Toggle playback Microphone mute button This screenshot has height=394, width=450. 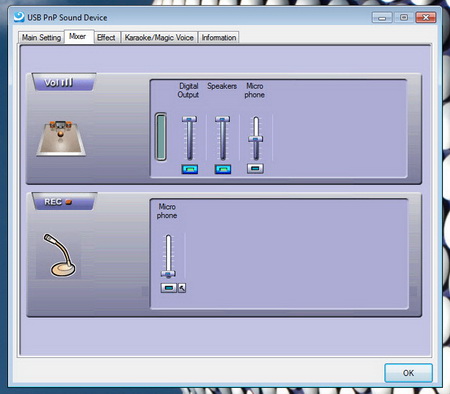tap(255, 169)
